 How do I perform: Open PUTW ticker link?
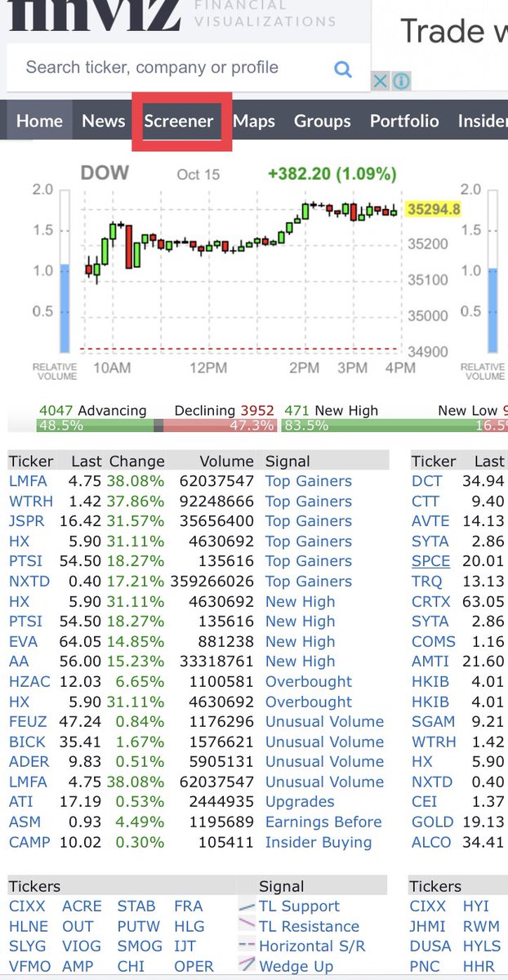(x=139, y=926)
